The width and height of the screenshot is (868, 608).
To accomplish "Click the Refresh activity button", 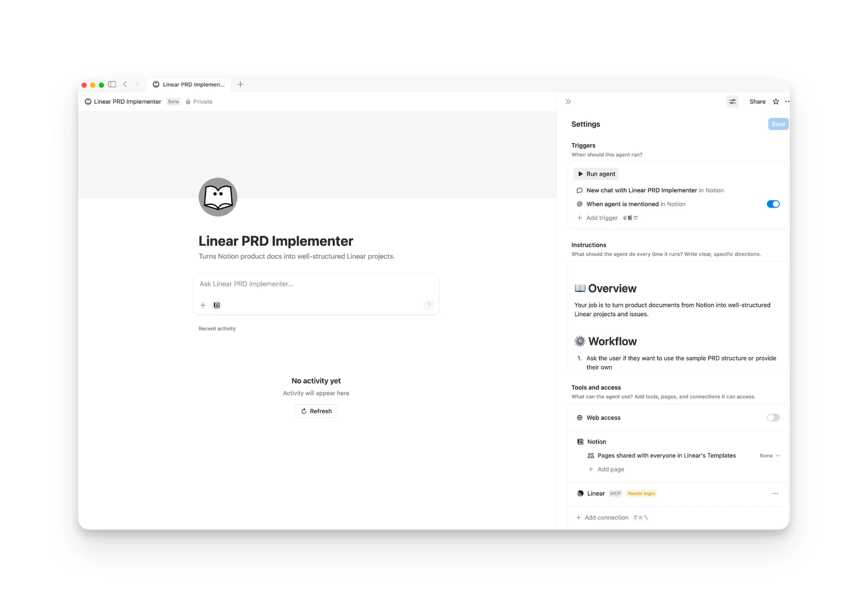I will (x=316, y=411).
